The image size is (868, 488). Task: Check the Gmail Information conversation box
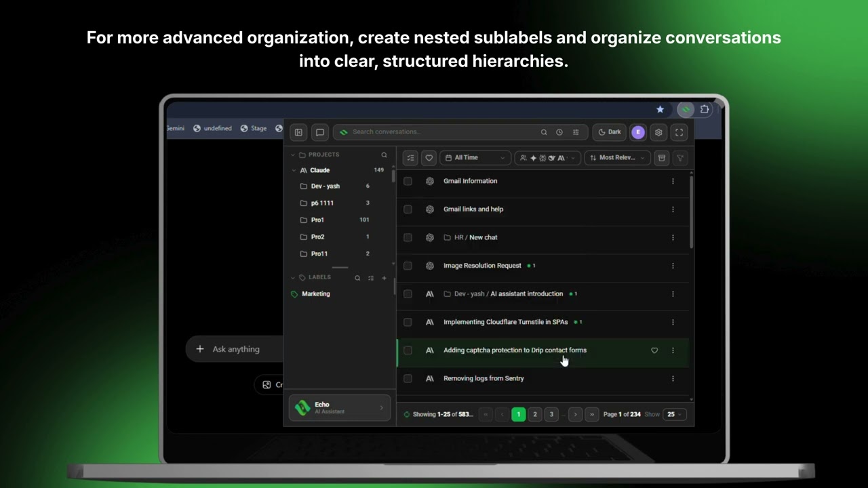coord(408,181)
